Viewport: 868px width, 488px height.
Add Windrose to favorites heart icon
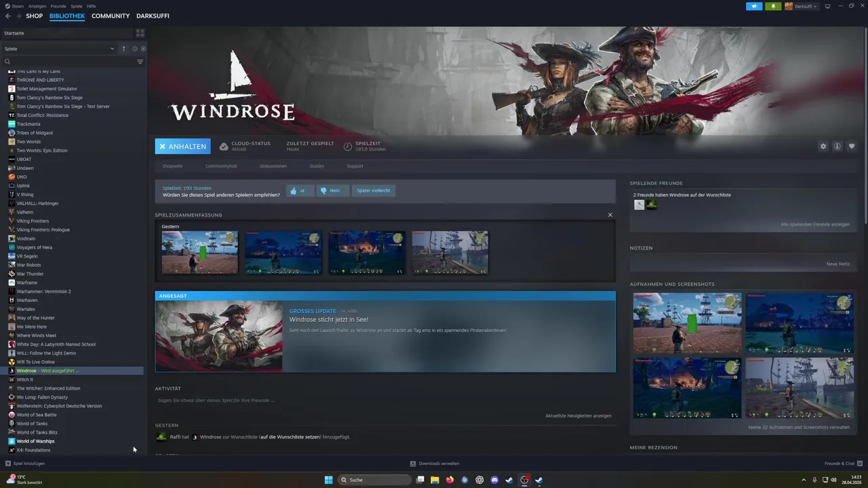point(852,146)
